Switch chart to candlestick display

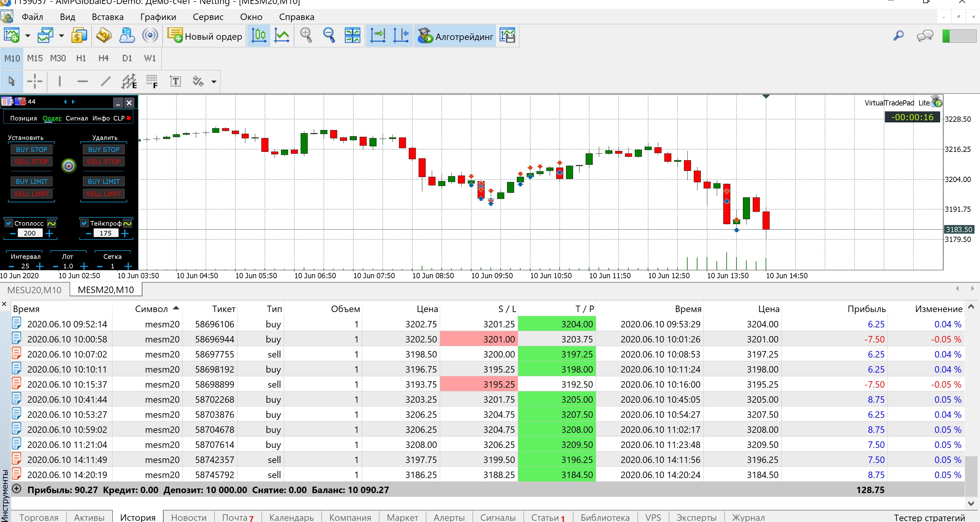pos(259,36)
